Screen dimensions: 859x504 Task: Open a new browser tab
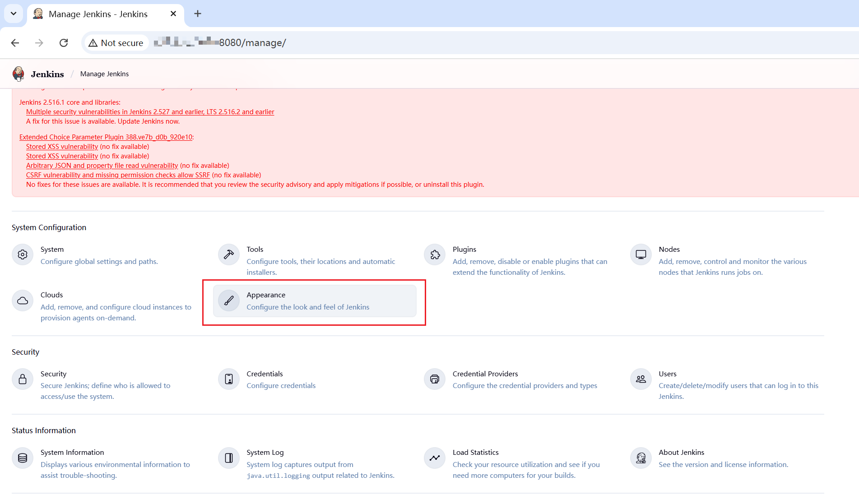(198, 14)
